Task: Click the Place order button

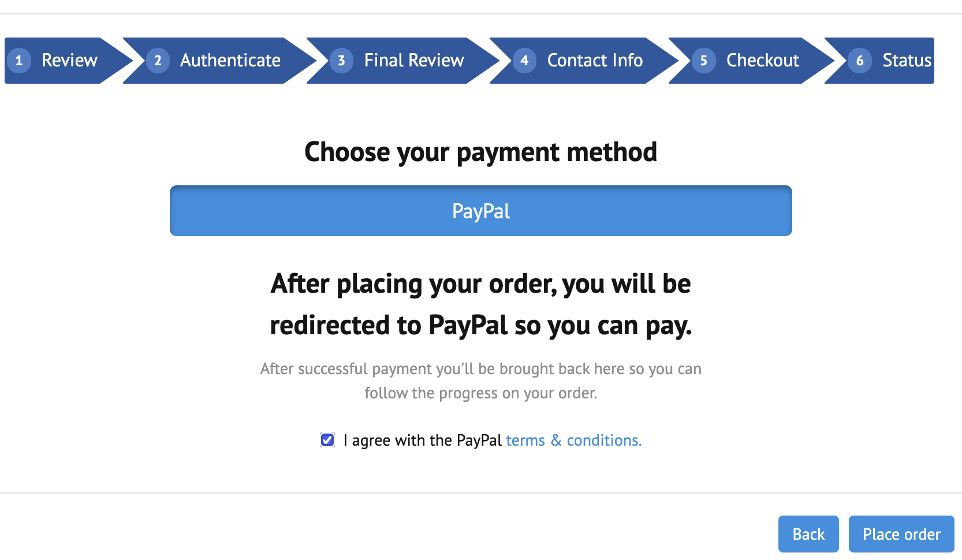Action: 901,534
